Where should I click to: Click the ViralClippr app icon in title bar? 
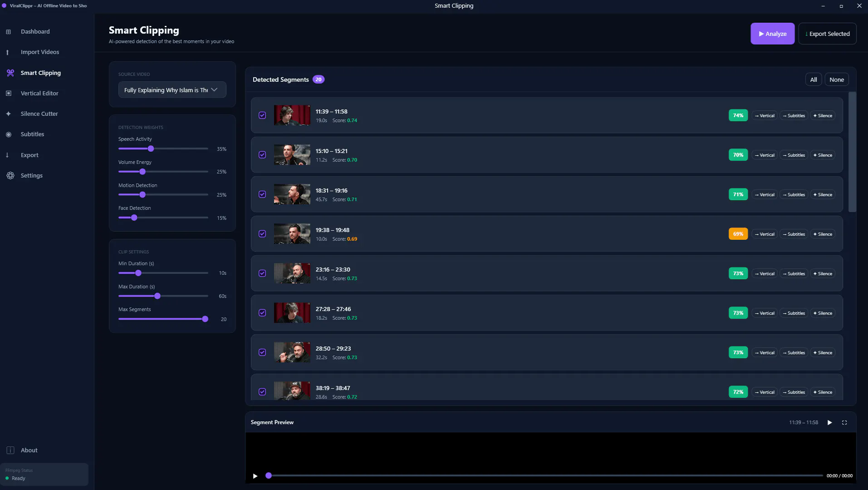4,5
